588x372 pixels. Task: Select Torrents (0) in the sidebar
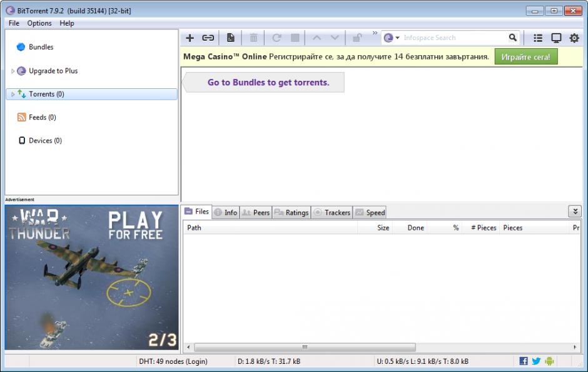click(x=91, y=94)
